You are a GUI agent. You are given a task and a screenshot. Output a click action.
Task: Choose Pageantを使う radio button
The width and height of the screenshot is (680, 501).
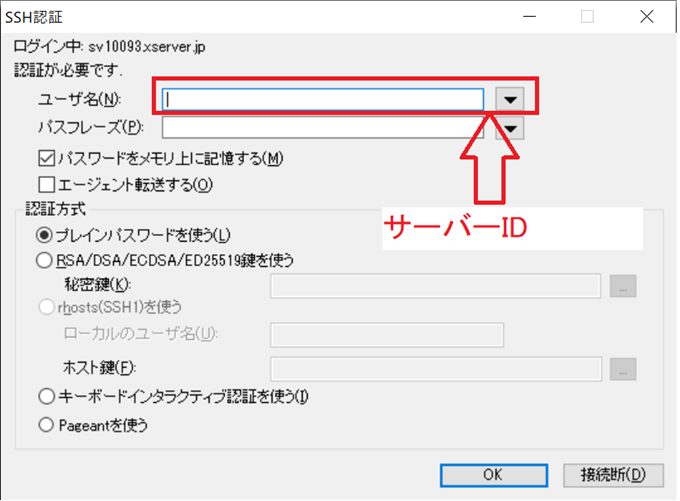44,425
